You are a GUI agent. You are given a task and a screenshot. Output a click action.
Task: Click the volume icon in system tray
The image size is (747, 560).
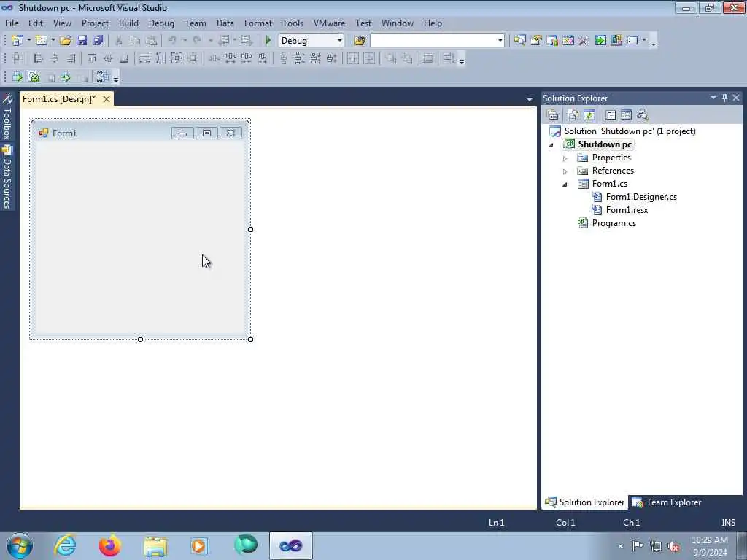[x=673, y=546]
